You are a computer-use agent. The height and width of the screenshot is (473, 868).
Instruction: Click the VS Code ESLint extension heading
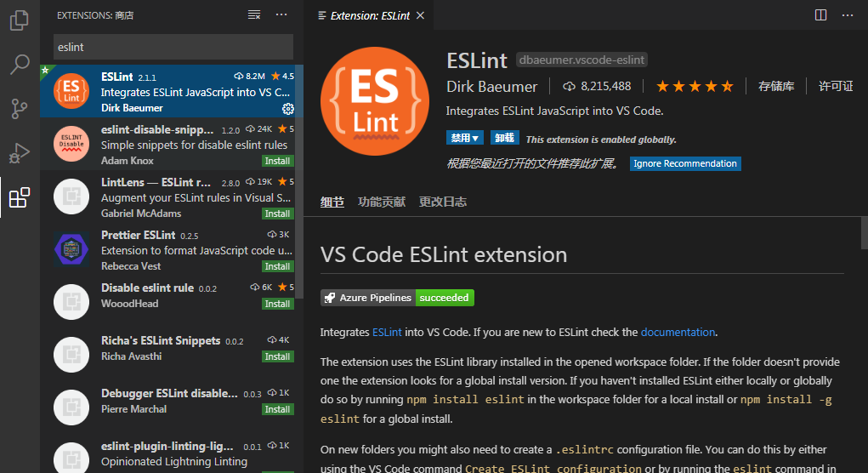click(x=444, y=254)
